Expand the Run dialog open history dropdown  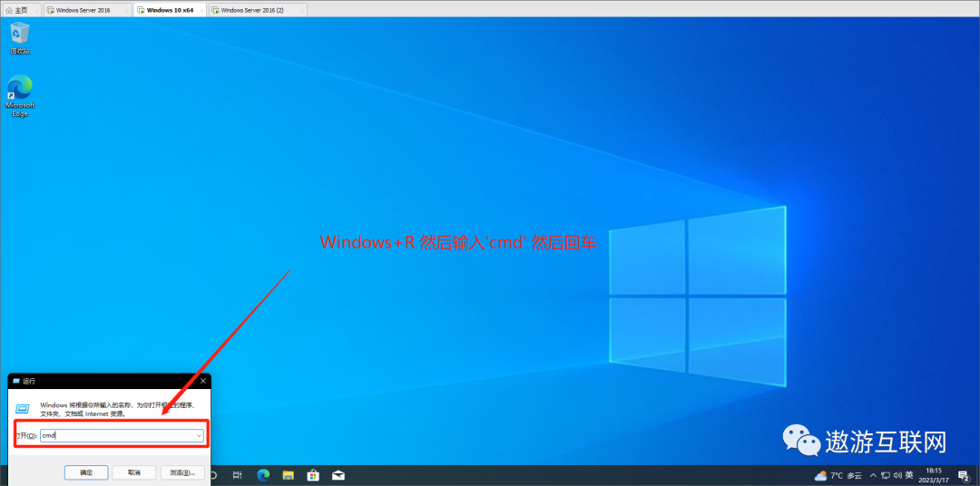pyautogui.click(x=199, y=435)
